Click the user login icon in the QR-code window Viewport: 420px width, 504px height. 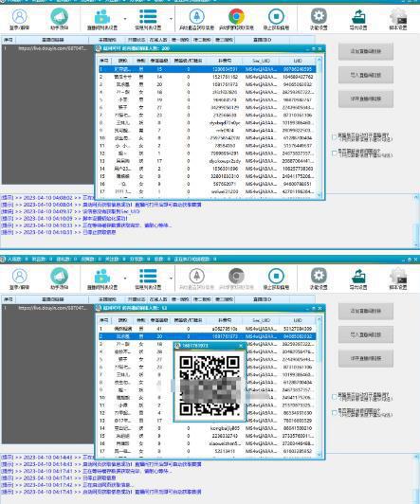[x=20, y=276]
